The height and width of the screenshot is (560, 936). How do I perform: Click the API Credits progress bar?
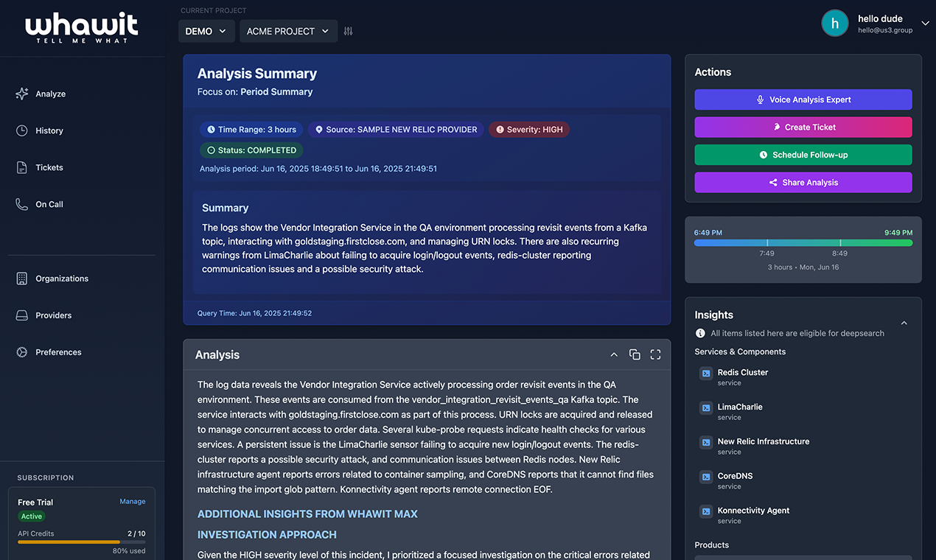click(81, 542)
